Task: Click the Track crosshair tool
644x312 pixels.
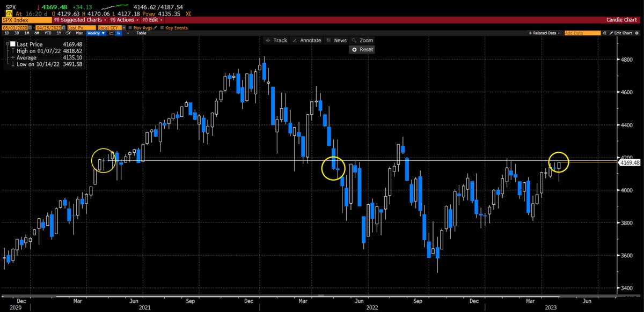Action: coord(276,40)
